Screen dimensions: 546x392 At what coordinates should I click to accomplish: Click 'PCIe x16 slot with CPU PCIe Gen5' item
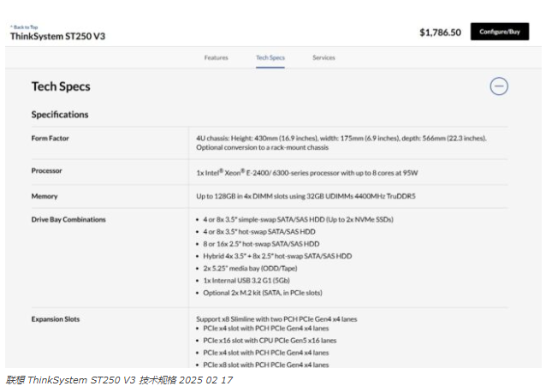click(x=270, y=341)
